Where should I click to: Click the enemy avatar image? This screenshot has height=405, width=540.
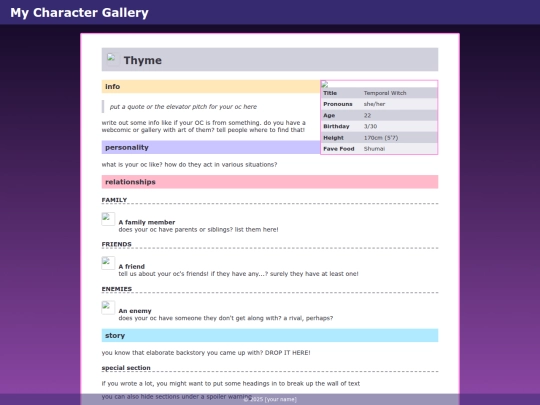(x=108, y=308)
